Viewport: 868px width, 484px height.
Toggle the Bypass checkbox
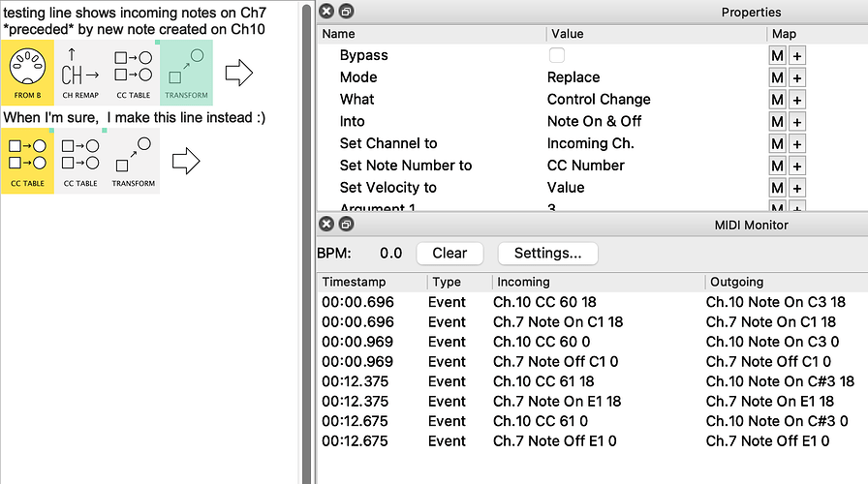[557, 55]
